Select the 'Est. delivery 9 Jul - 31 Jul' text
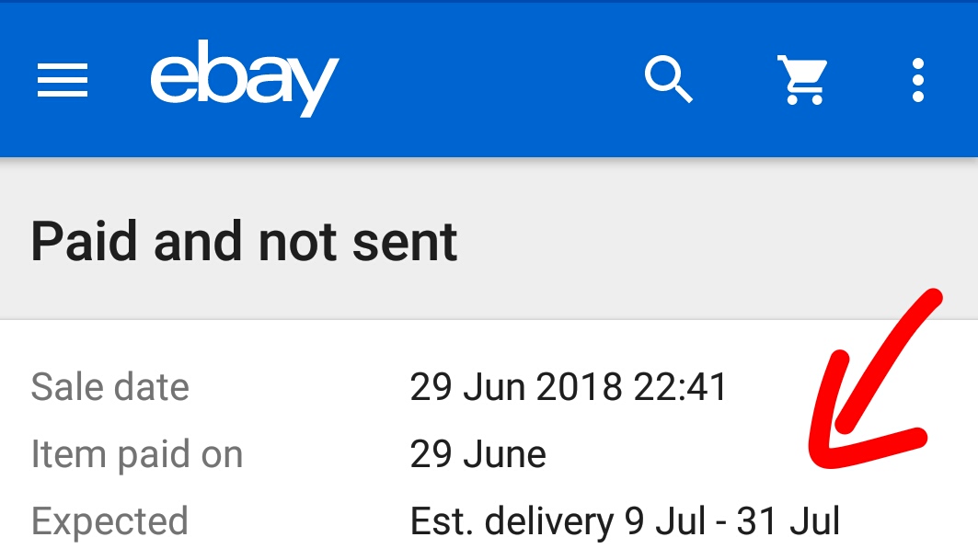The width and height of the screenshot is (978, 560). 625,521
